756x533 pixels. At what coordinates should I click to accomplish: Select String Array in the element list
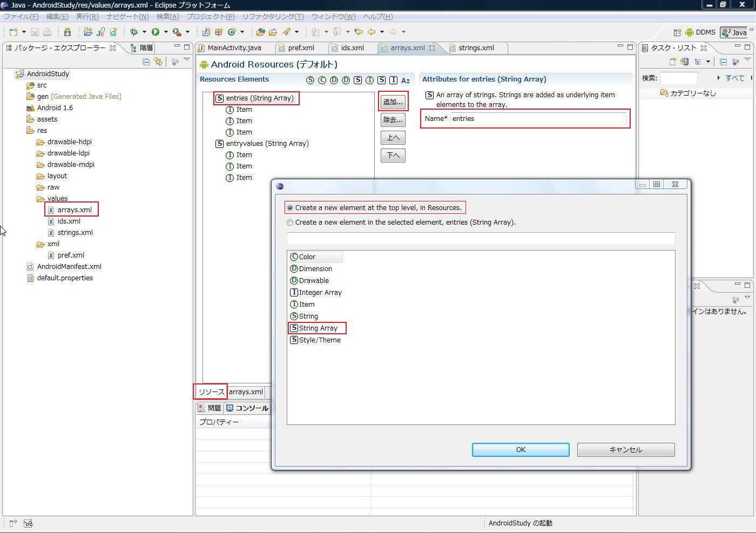click(x=318, y=328)
